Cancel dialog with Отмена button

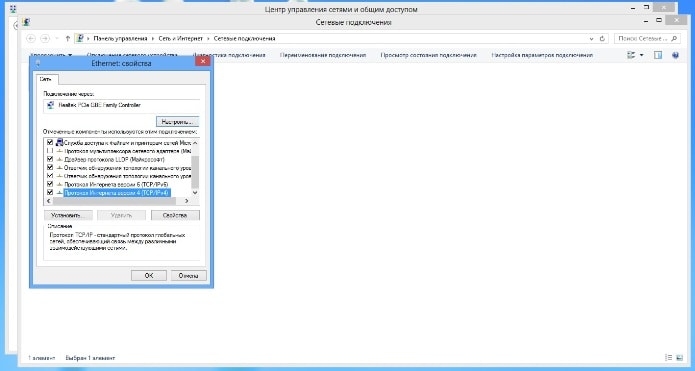point(189,275)
